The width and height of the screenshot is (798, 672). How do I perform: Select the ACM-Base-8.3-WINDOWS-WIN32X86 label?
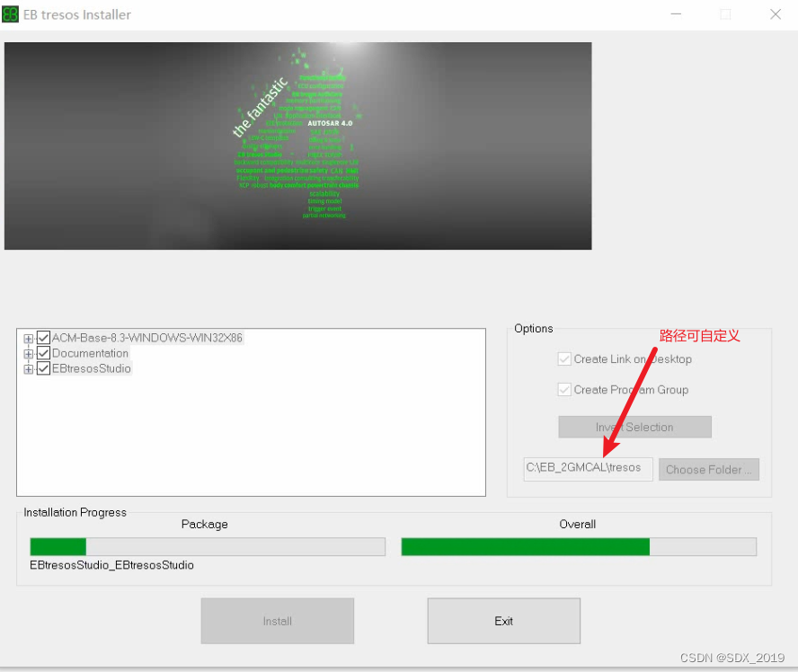pos(147,338)
